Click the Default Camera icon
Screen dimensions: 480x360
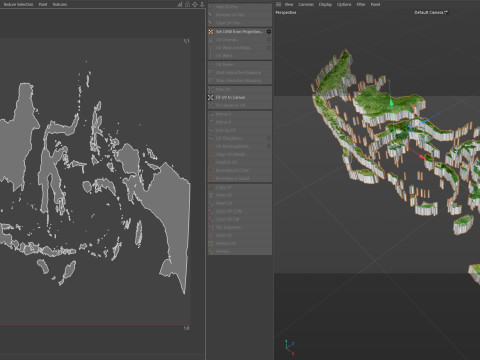click(x=446, y=12)
